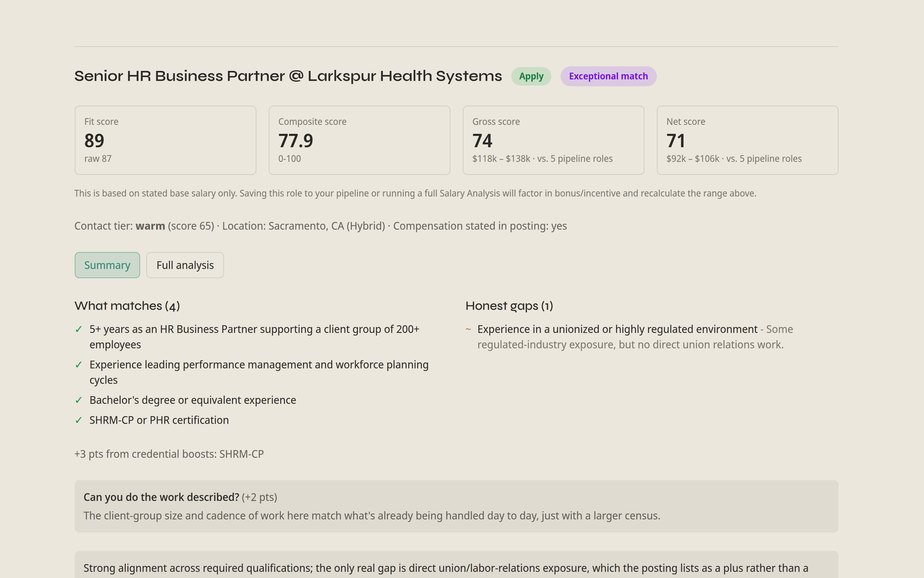Click the '+3 pts from credential boosts' line
The width and height of the screenshot is (924, 578).
coord(169,454)
